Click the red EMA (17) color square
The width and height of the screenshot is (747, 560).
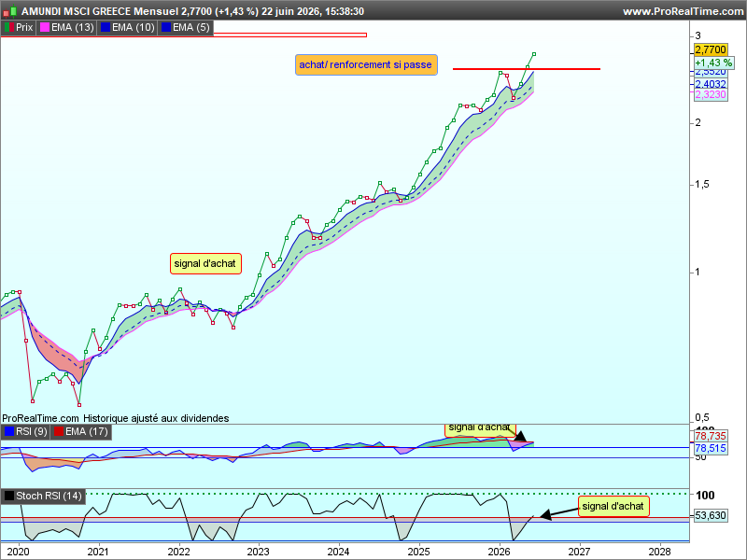point(59,432)
